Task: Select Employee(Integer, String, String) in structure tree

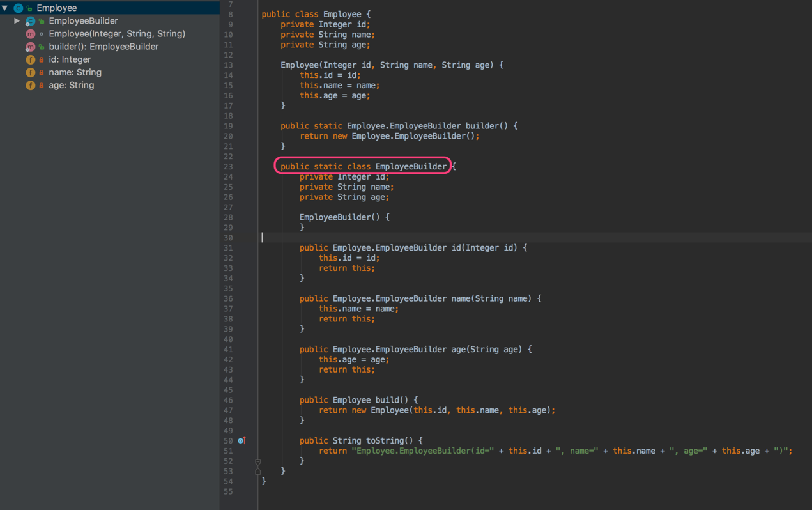Action: pyautogui.click(x=117, y=34)
